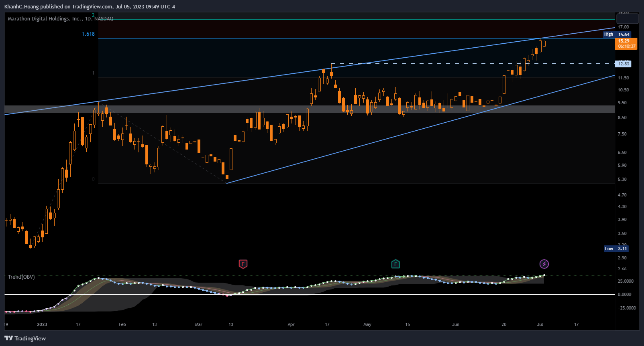Click the purple lightning event marker
This screenshot has height=346, width=644.
point(544,264)
